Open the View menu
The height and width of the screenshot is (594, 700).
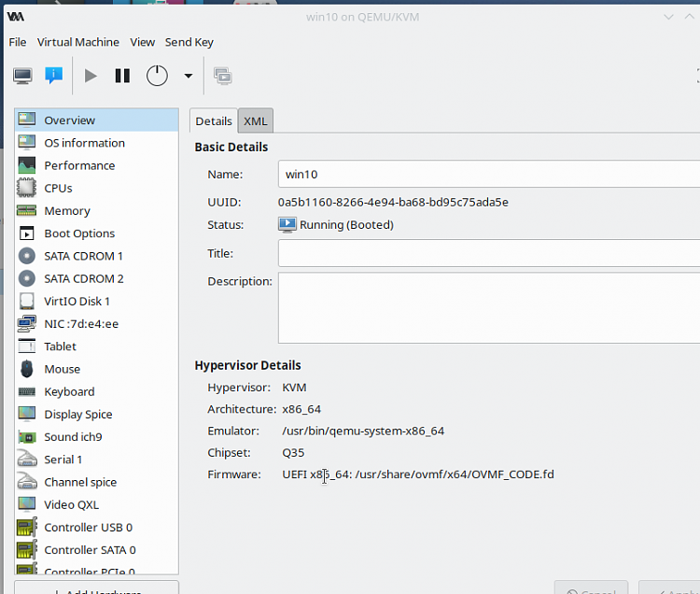[143, 42]
